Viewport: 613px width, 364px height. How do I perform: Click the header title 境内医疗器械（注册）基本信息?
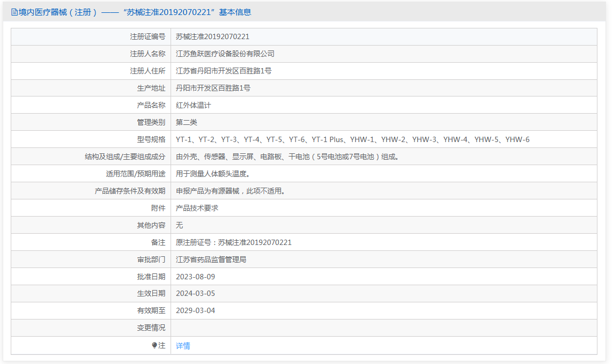click(135, 12)
